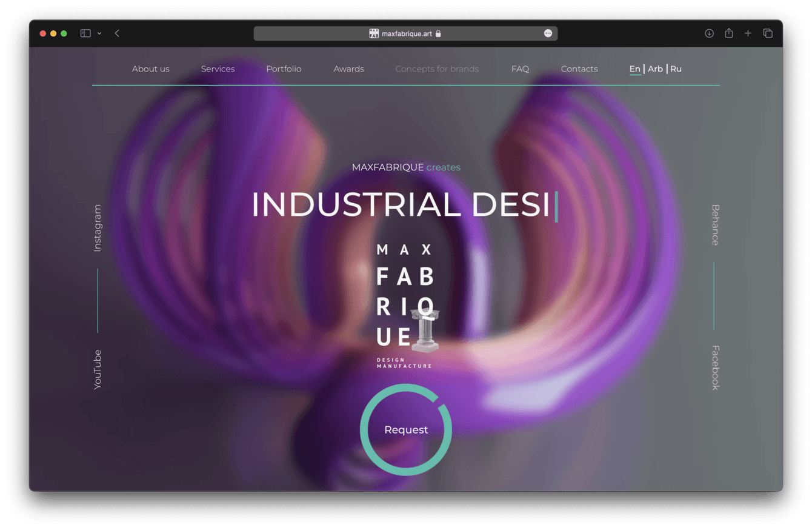Click the green full-screen window button
The height and width of the screenshot is (530, 812).
64,33
